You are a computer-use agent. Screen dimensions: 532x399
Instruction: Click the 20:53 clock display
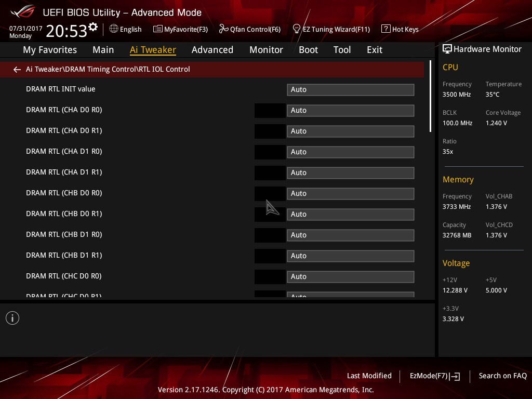coord(66,31)
